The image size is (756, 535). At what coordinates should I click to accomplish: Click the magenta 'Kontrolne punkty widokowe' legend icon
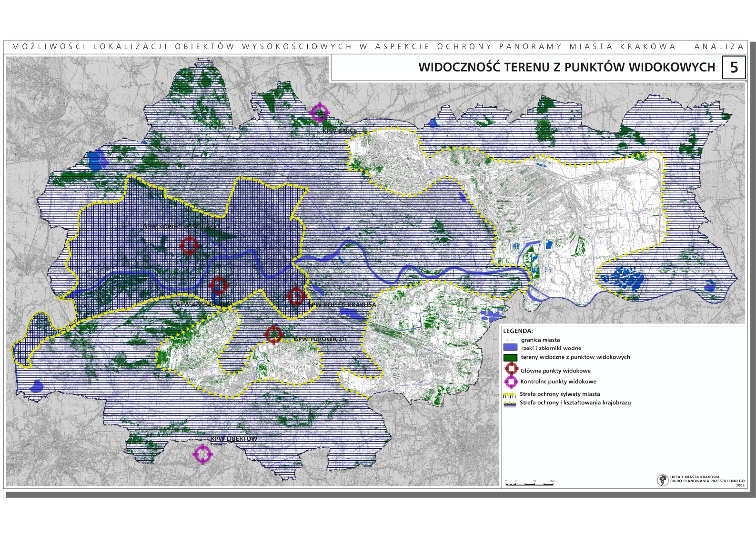(x=511, y=381)
